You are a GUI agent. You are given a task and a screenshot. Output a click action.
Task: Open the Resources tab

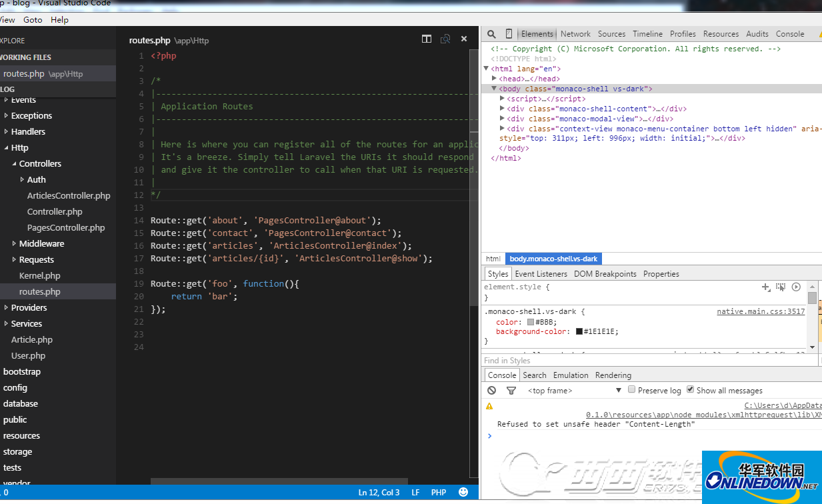click(x=721, y=34)
